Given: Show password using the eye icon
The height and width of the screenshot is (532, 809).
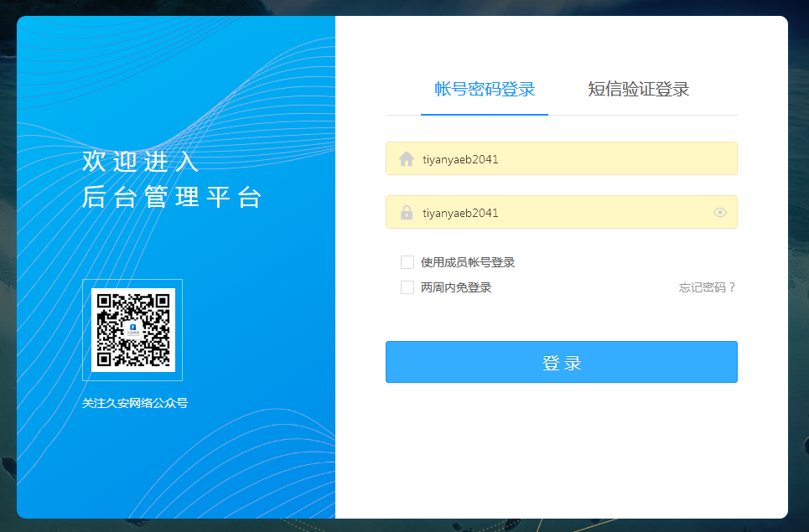Looking at the screenshot, I should [719, 213].
